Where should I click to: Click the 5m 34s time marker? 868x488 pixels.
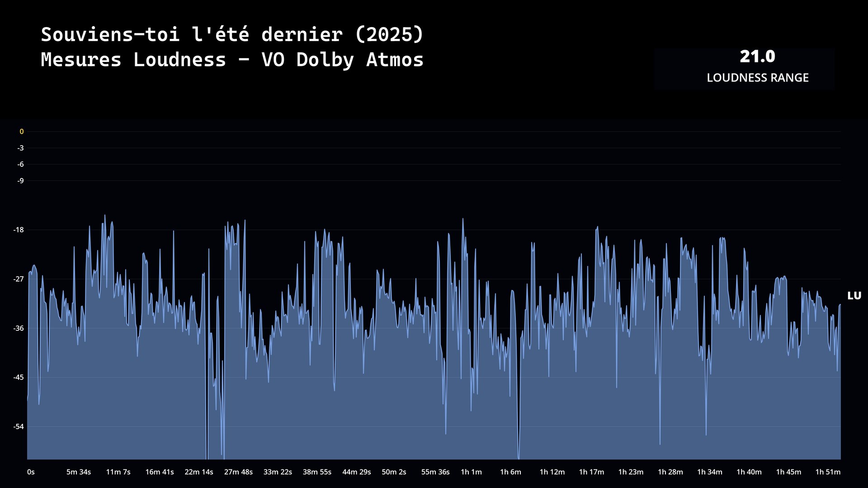[x=79, y=472]
